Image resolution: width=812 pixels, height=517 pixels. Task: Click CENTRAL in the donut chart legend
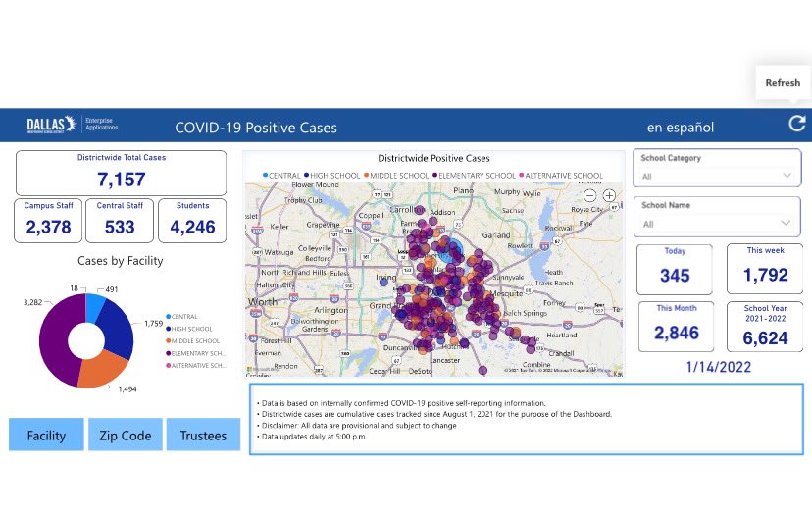(x=181, y=317)
